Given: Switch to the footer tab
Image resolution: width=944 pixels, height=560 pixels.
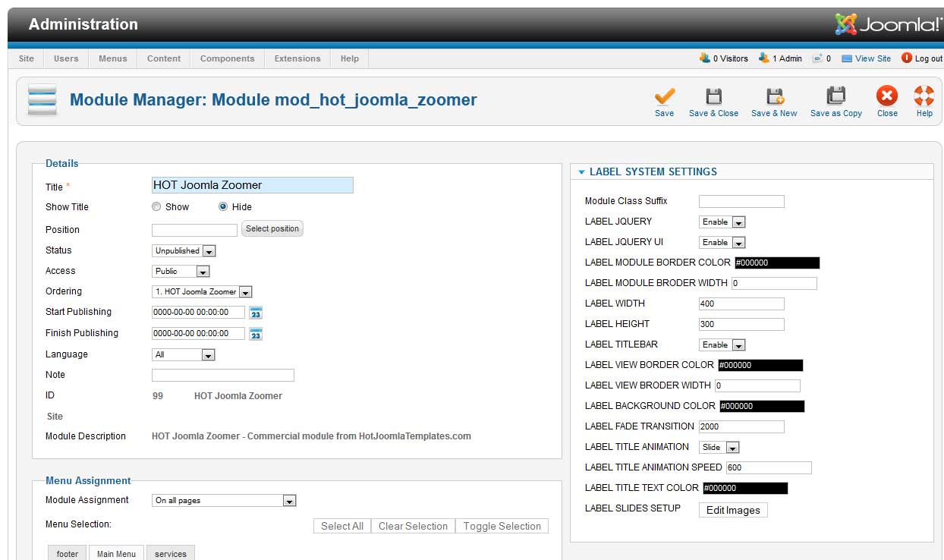Looking at the screenshot, I should [68, 553].
